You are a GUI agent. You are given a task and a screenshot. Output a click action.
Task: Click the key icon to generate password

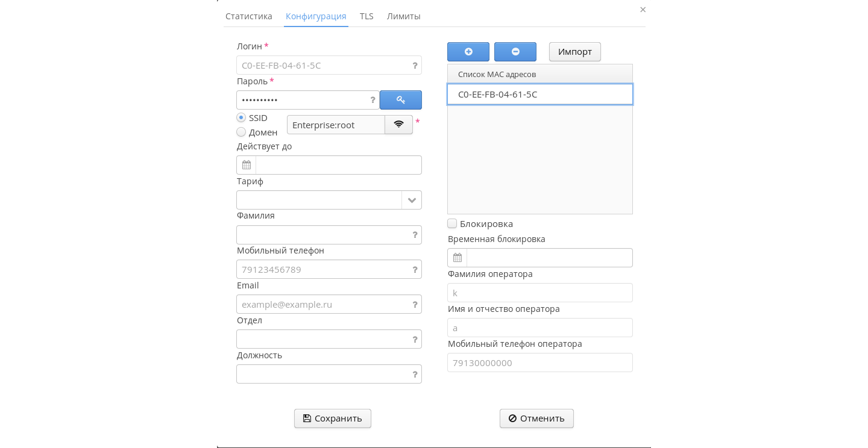[x=401, y=100]
